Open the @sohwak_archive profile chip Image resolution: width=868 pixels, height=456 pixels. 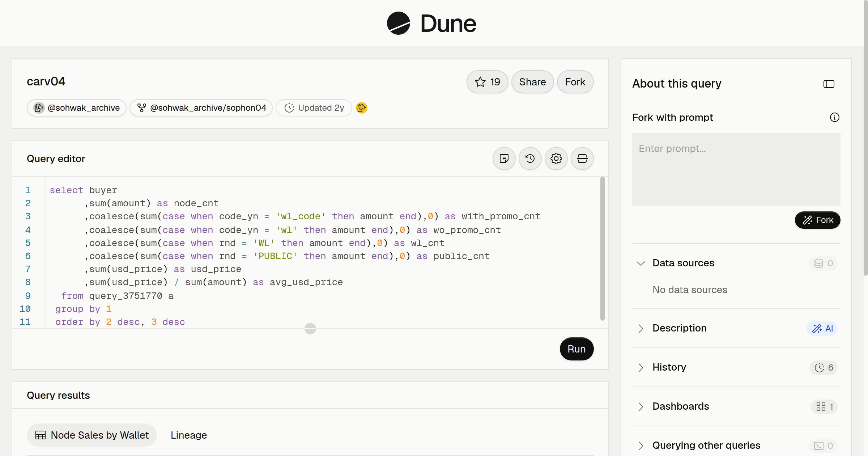(x=77, y=108)
